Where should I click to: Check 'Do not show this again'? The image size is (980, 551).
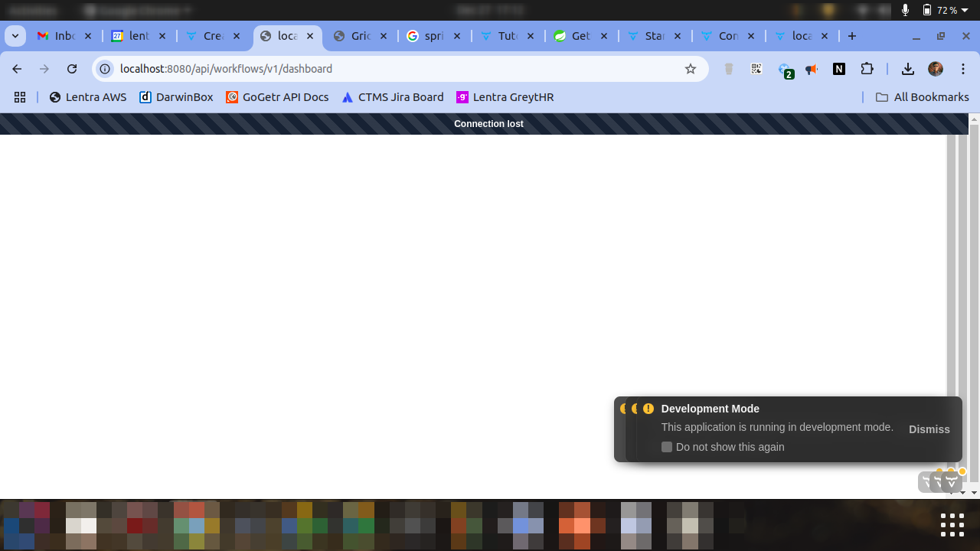click(667, 447)
